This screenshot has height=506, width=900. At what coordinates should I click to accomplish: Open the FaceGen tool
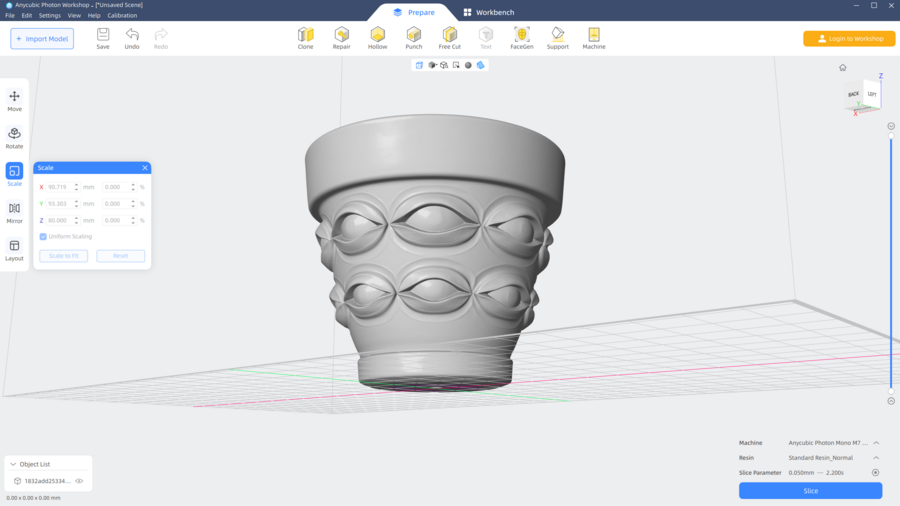521,38
